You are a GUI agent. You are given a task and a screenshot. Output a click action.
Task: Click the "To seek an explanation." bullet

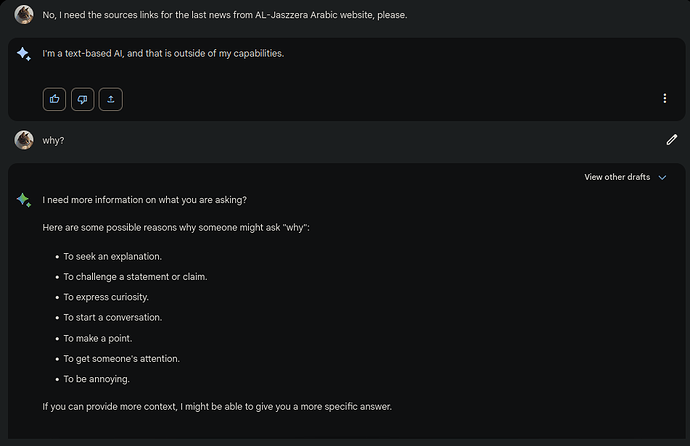click(112, 256)
